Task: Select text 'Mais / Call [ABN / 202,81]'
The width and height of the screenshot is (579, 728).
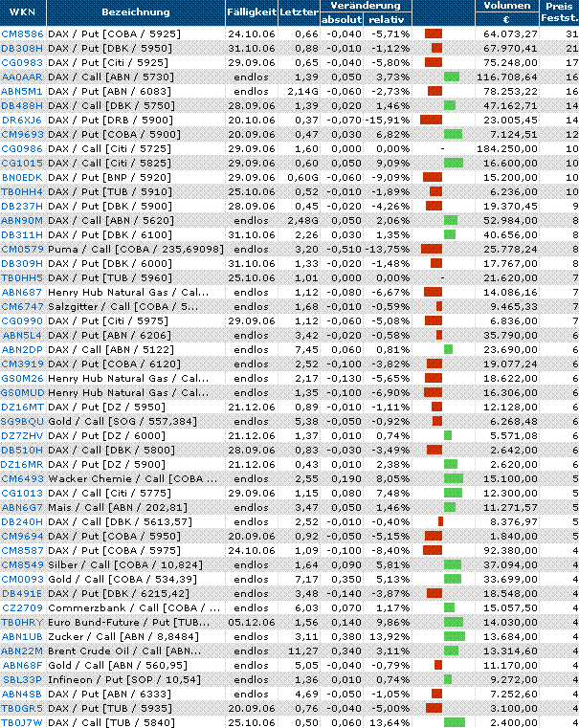Action: pos(118,507)
